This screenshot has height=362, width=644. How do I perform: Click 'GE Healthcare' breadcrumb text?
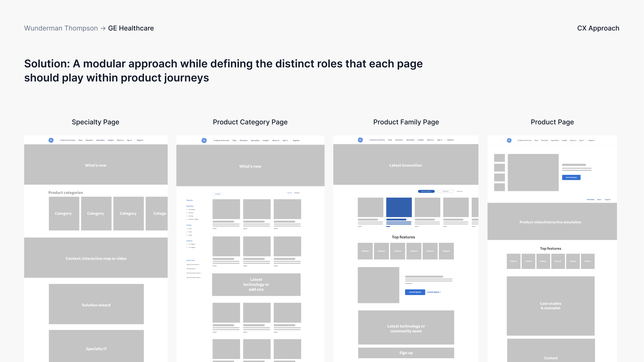[131, 28]
